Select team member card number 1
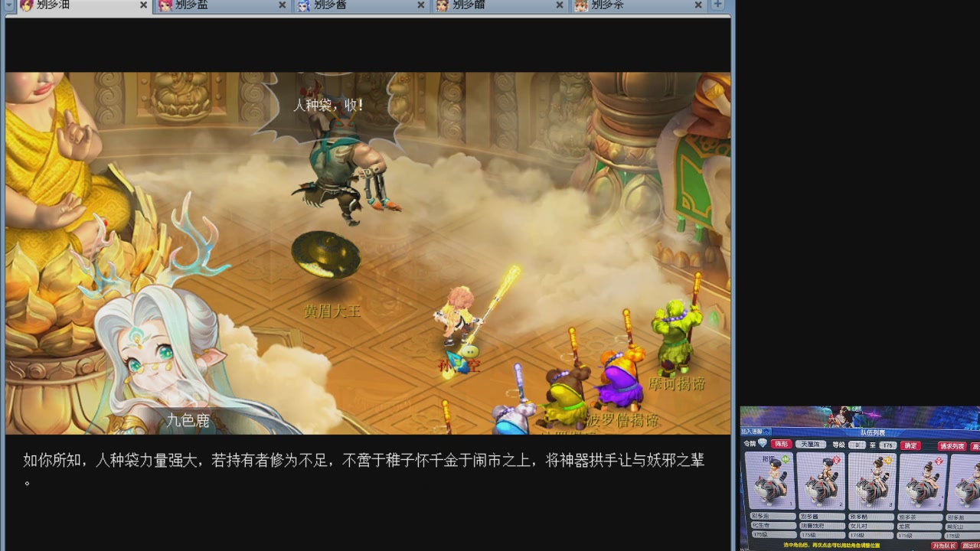 tap(769, 481)
